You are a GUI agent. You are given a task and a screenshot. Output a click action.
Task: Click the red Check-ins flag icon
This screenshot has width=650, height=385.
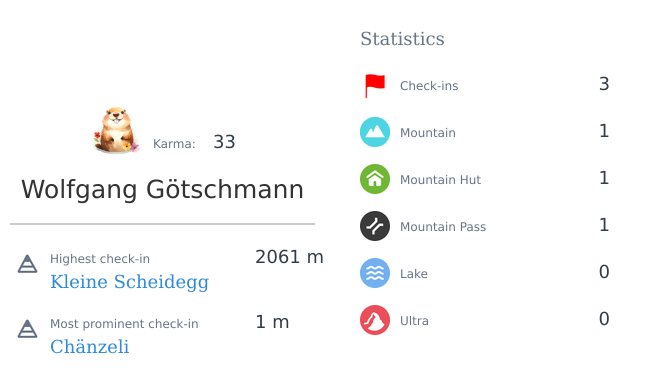pos(375,85)
